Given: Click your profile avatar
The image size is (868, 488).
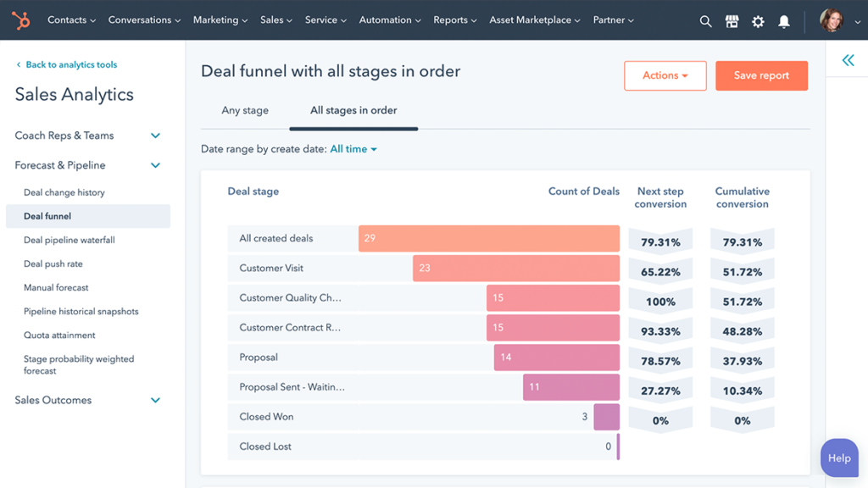Looking at the screenshot, I should 834,21.
